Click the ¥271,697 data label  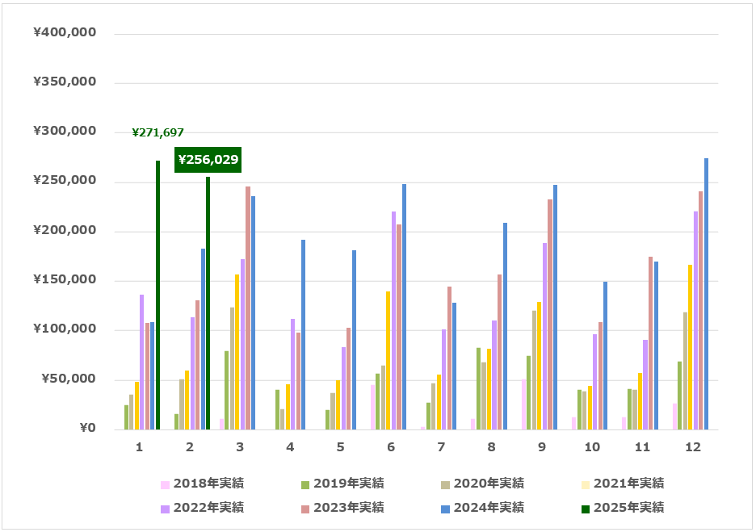tap(158, 132)
